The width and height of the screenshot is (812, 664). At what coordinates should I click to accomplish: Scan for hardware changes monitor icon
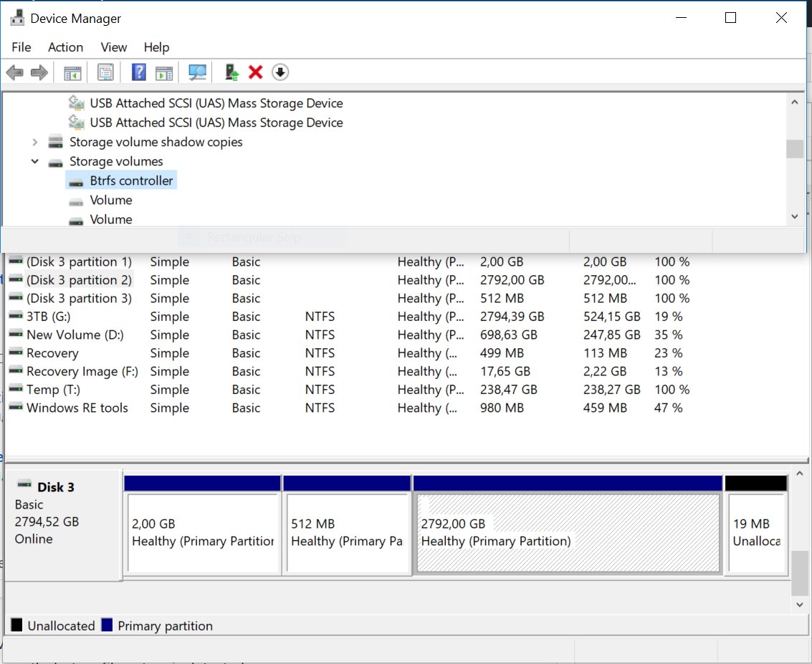(x=197, y=72)
